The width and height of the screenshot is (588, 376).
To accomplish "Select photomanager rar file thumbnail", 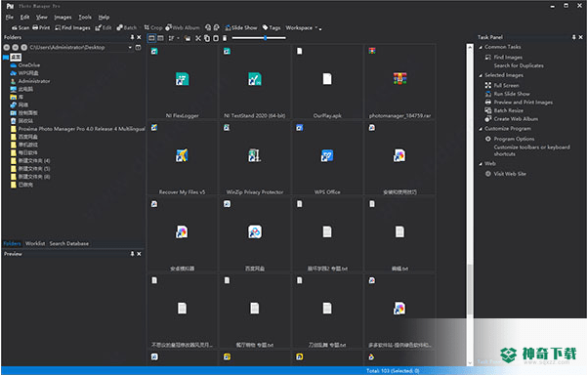I will [399, 82].
